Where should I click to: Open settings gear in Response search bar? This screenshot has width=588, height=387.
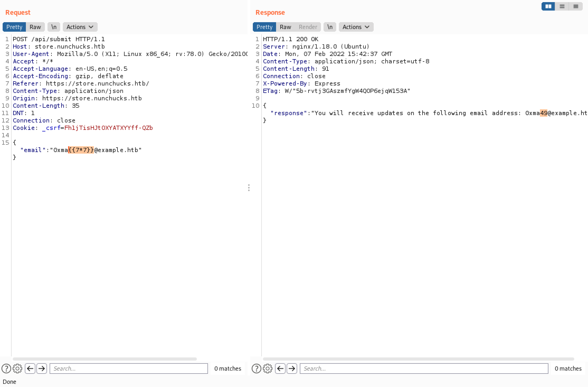point(268,369)
